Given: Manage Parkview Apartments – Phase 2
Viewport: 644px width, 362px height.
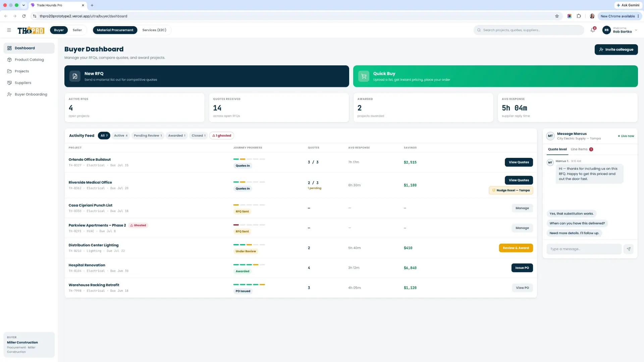Looking at the screenshot, I should click(522, 228).
